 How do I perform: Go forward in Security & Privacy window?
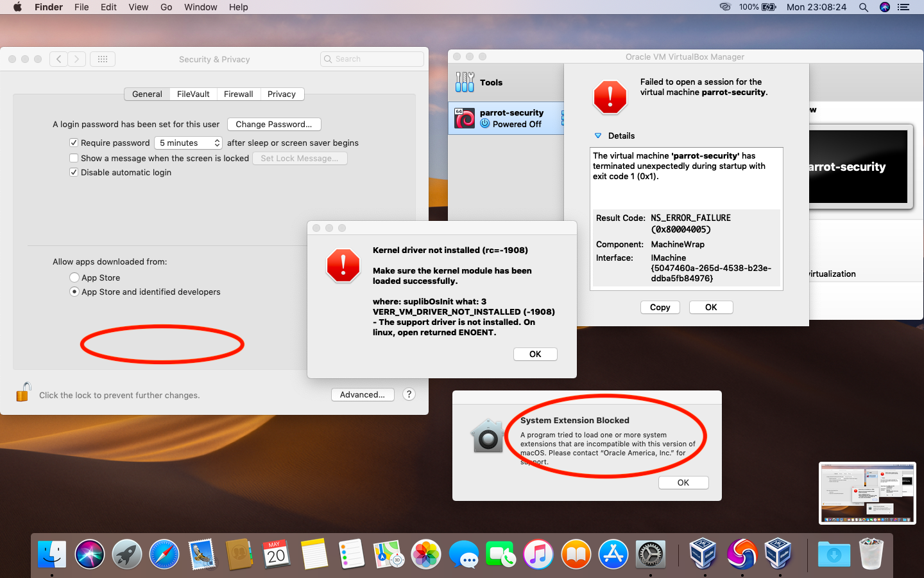pyautogui.click(x=76, y=59)
